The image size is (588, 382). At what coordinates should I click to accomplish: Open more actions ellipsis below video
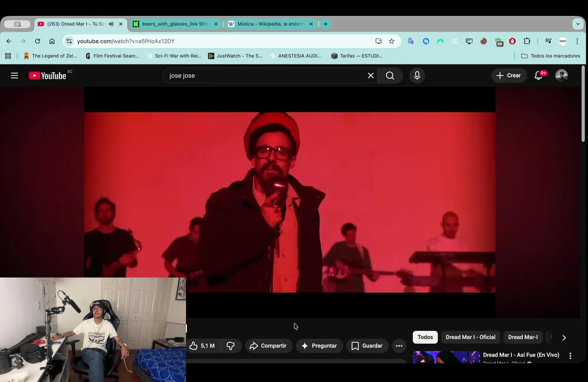(x=399, y=346)
